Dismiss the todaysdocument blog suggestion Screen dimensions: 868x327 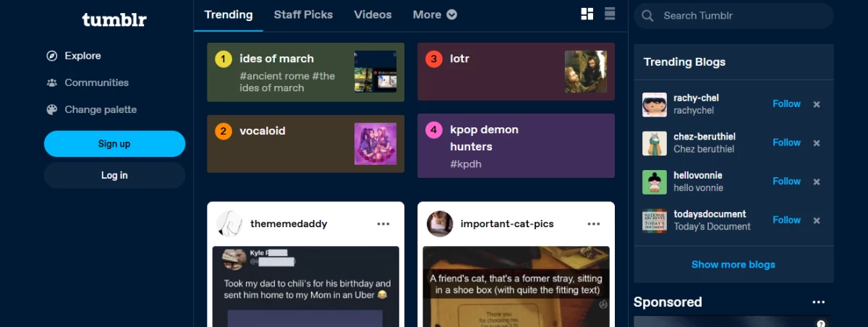click(x=817, y=221)
